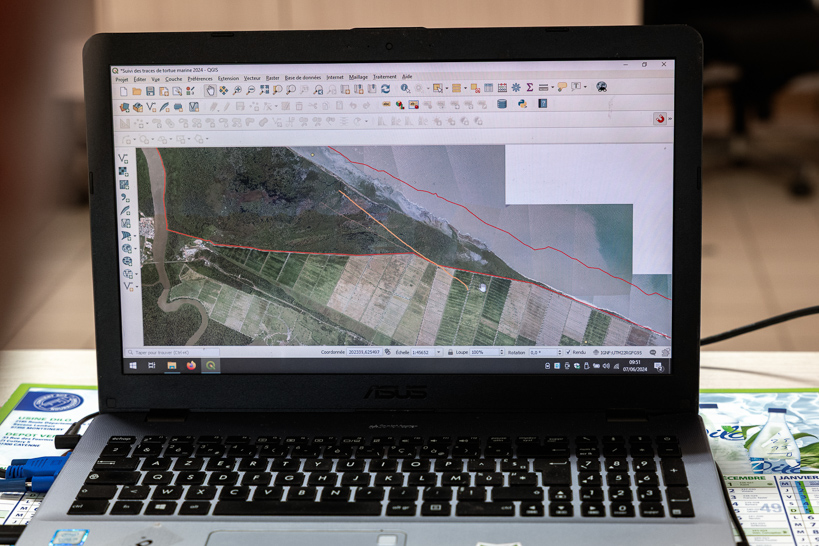Toggle the Rendu render checkbox
Screen dimensions: 819x546
pyautogui.click(x=568, y=352)
